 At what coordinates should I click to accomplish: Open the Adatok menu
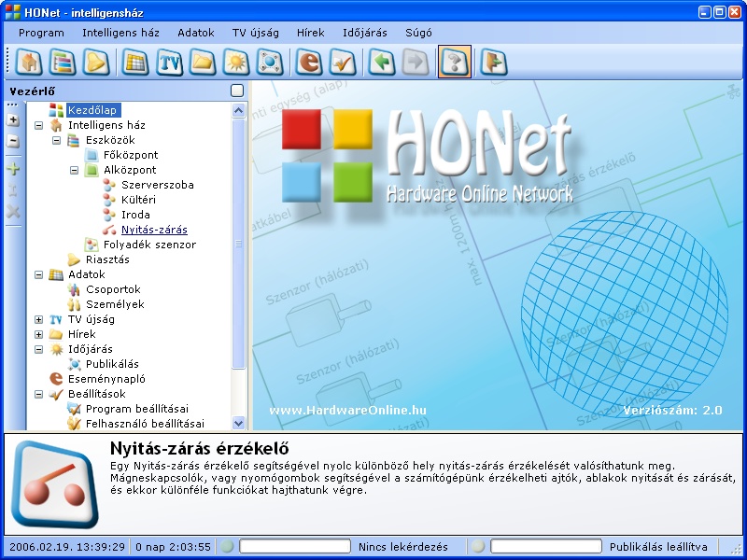point(196,33)
